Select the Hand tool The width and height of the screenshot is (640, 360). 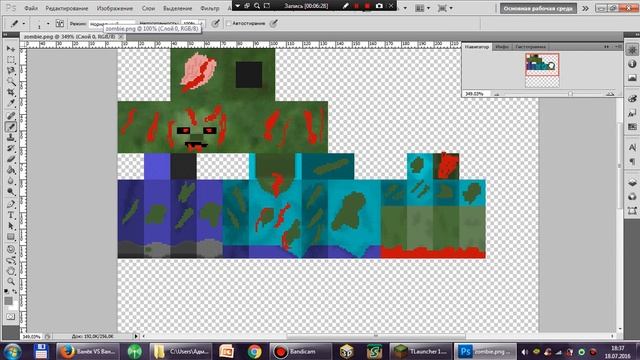11,271
